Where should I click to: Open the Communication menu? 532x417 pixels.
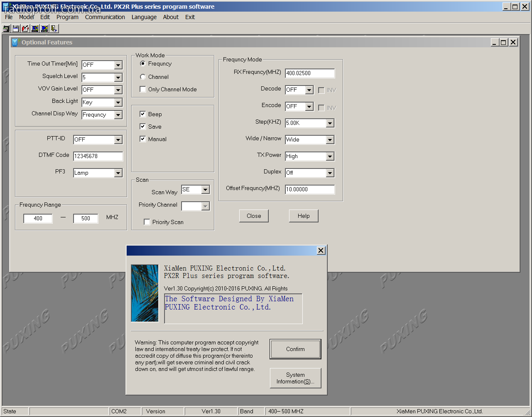click(105, 17)
